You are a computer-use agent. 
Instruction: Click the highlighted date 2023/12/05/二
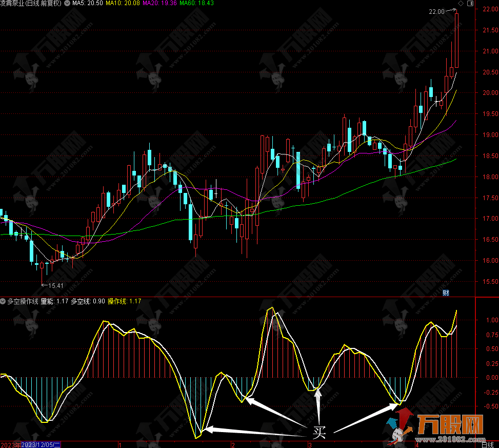click(x=41, y=445)
